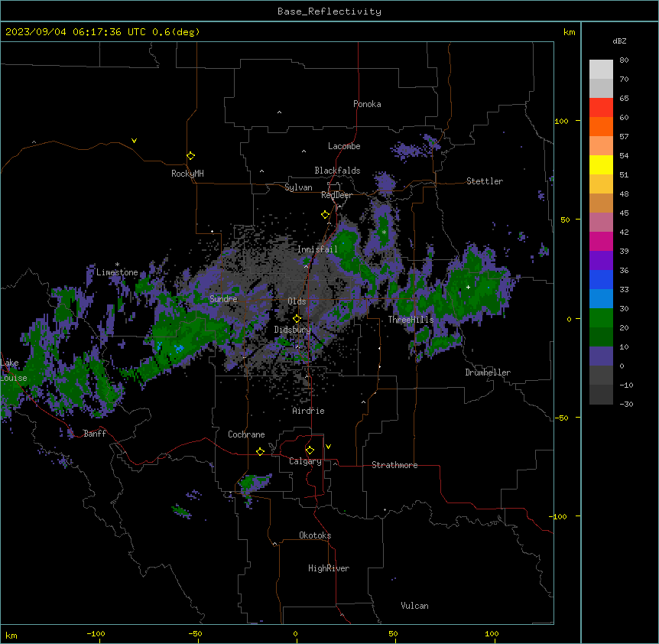
Task: Select the Innisfail label
Action: (317, 249)
